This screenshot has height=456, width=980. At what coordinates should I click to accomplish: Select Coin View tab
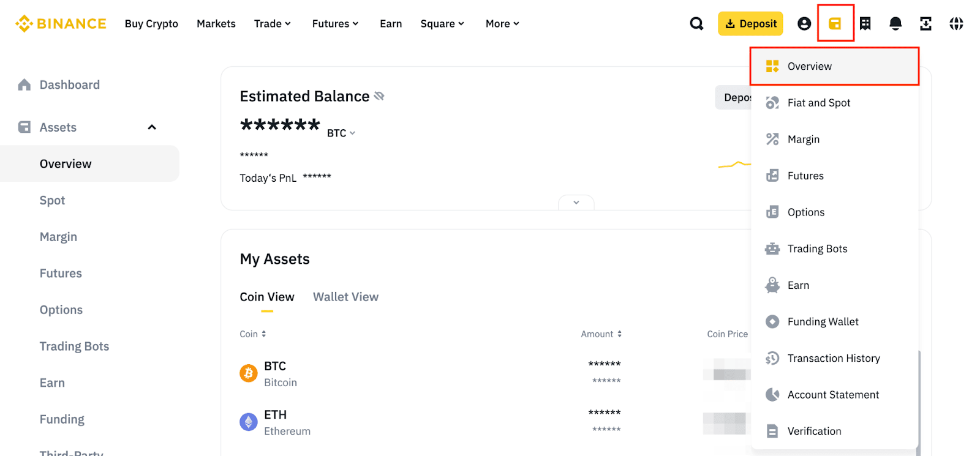[x=267, y=297]
